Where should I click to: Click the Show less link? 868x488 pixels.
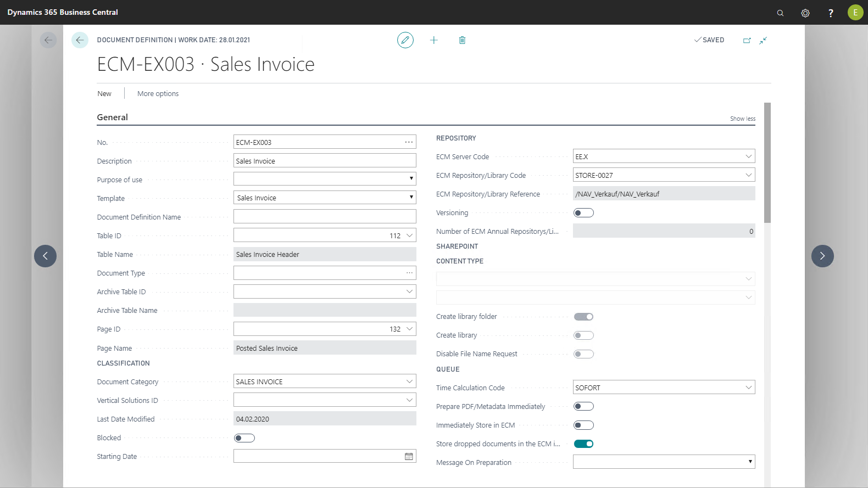point(742,119)
